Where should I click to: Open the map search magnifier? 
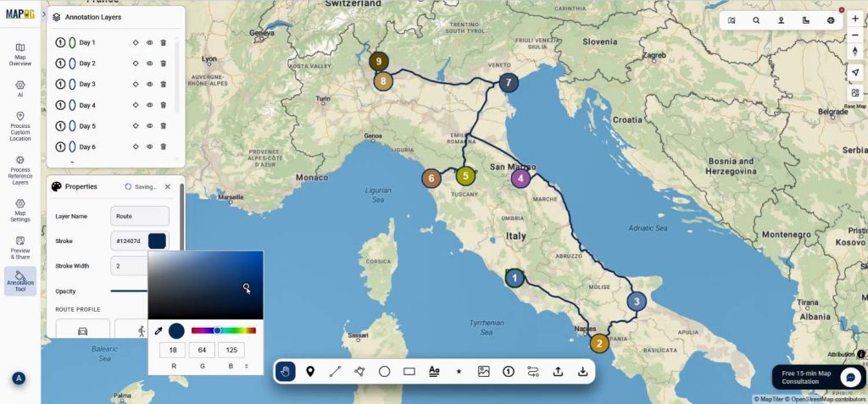756,20
